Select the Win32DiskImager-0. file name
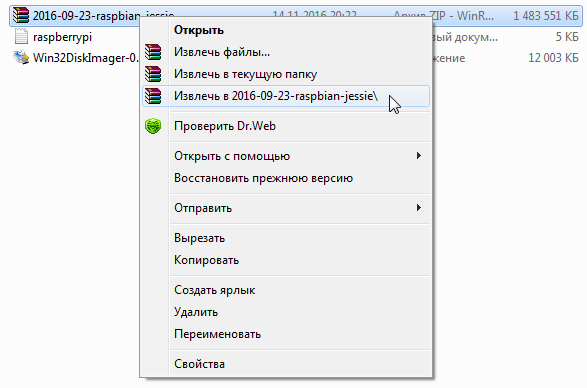Image resolution: width=587 pixels, height=388 pixels. click(86, 58)
